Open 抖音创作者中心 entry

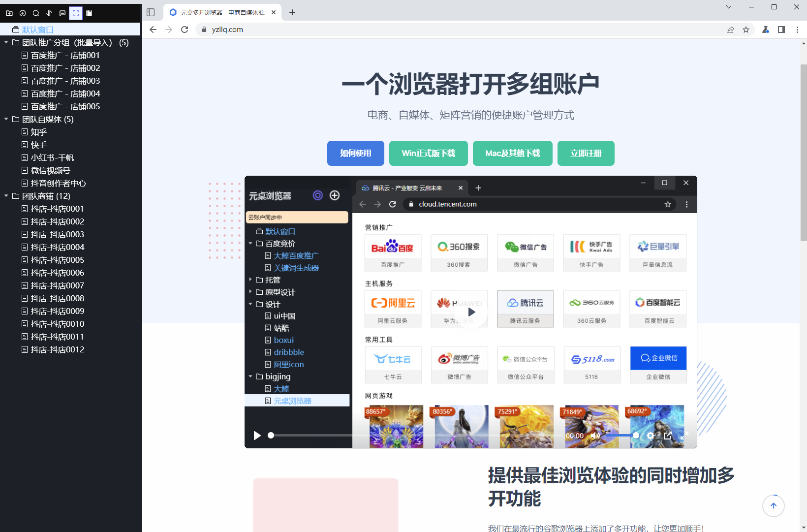pyautogui.click(x=58, y=183)
